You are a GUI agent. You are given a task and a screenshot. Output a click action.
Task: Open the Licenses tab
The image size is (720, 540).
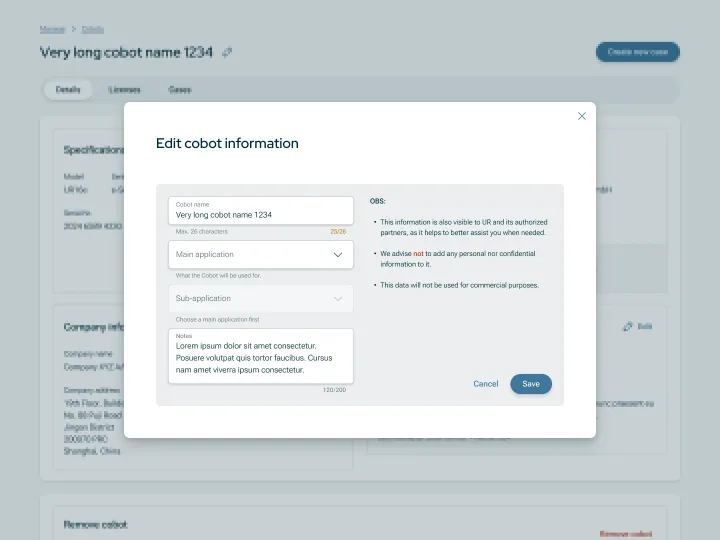(x=124, y=90)
